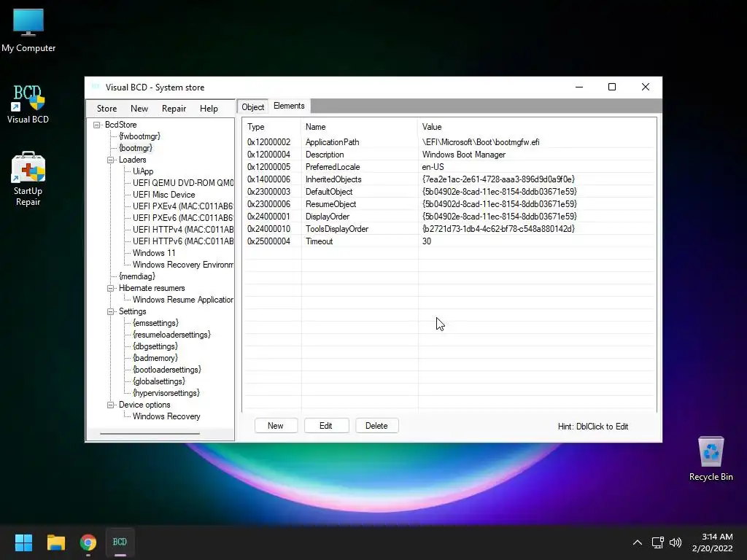Select the DisplayOrder element row
Viewport: 747px width, 560px height.
pos(449,217)
